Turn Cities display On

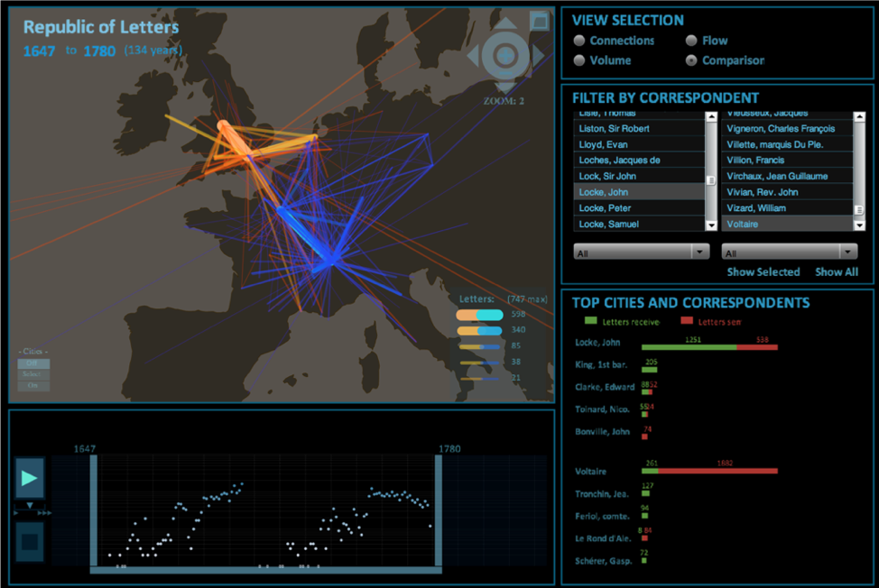[x=34, y=385]
